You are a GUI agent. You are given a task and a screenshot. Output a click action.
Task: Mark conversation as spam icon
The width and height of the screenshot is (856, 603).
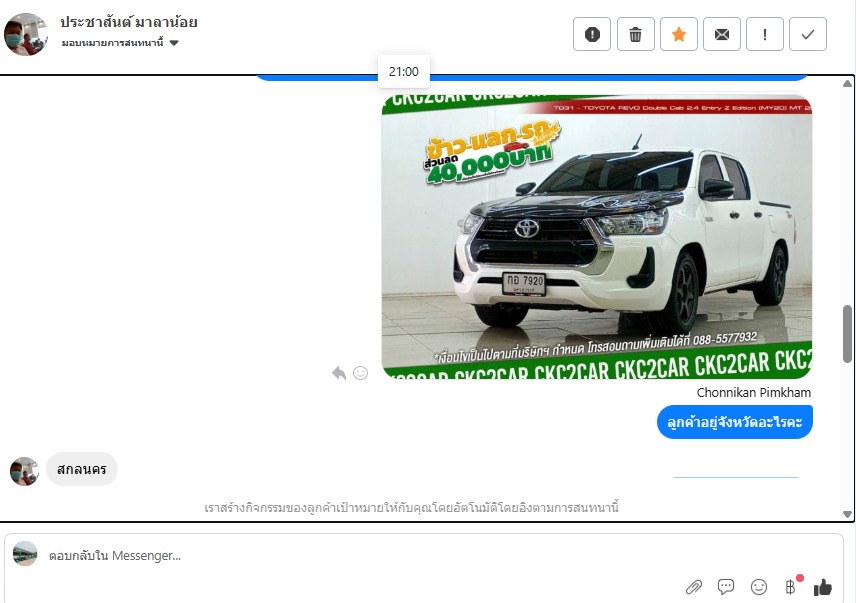[x=592, y=34]
